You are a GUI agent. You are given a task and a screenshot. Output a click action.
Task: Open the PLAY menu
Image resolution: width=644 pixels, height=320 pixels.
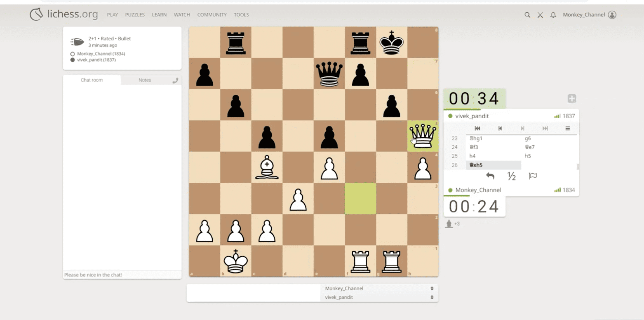112,15
